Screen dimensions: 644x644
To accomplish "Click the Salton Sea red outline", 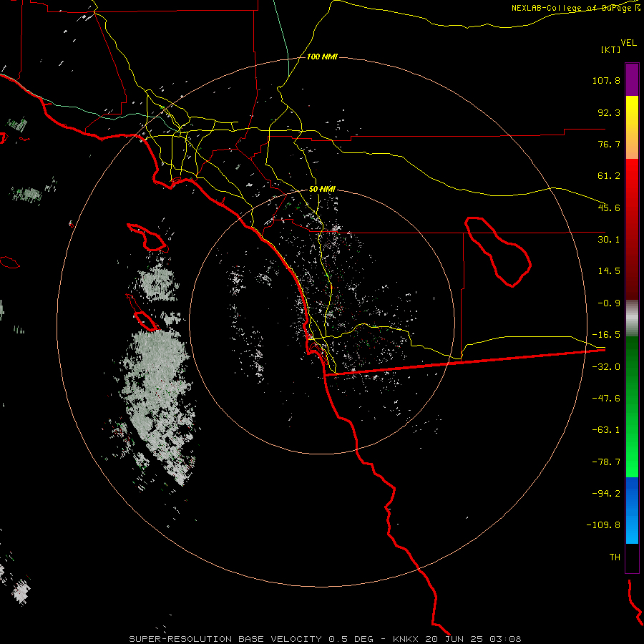I will pyautogui.click(x=498, y=251).
